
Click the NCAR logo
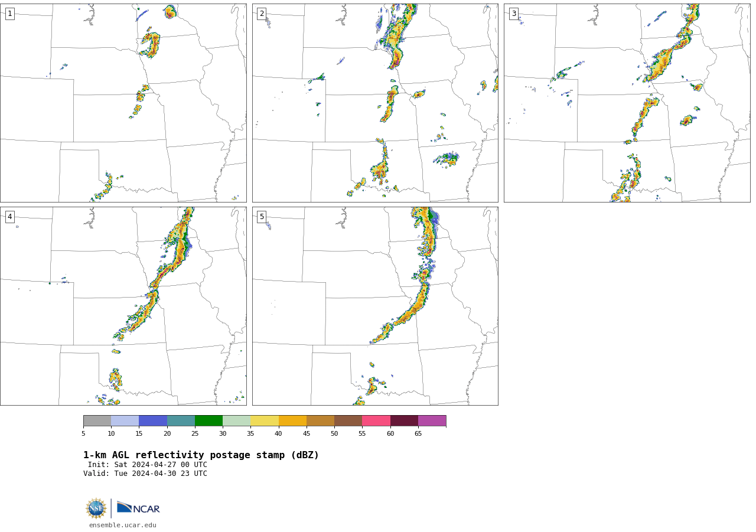138,508
